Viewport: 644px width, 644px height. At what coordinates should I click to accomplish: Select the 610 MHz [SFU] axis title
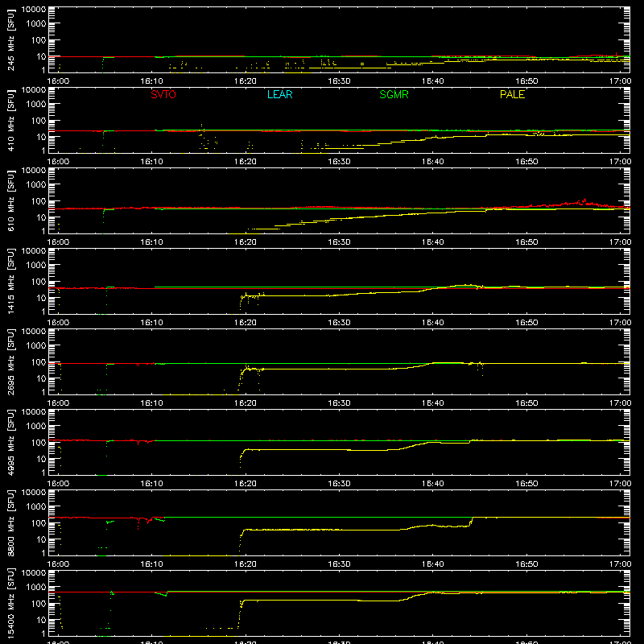(11, 200)
